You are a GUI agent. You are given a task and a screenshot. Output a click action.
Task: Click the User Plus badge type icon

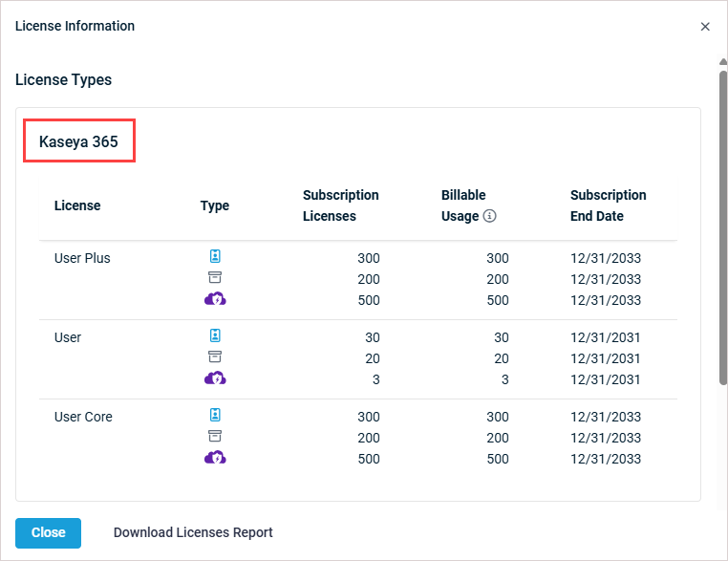tap(215, 257)
